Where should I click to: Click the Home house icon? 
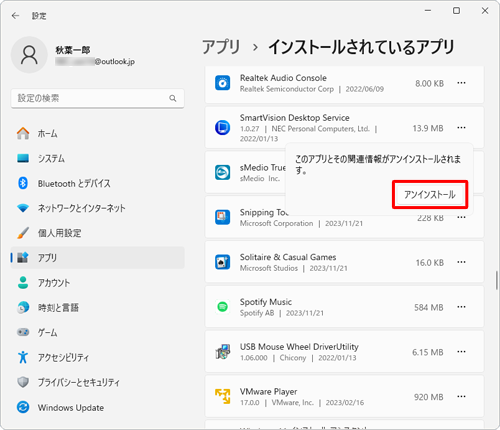(x=23, y=133)
